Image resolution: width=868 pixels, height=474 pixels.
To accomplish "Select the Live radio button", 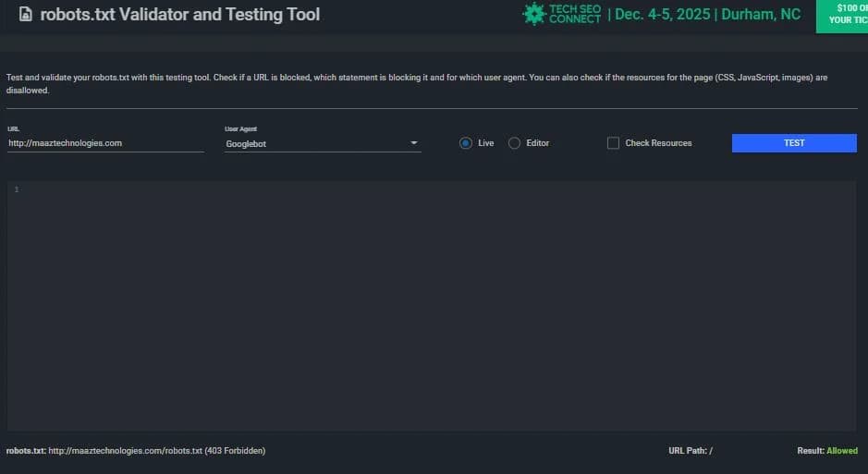I will (466, 143).
